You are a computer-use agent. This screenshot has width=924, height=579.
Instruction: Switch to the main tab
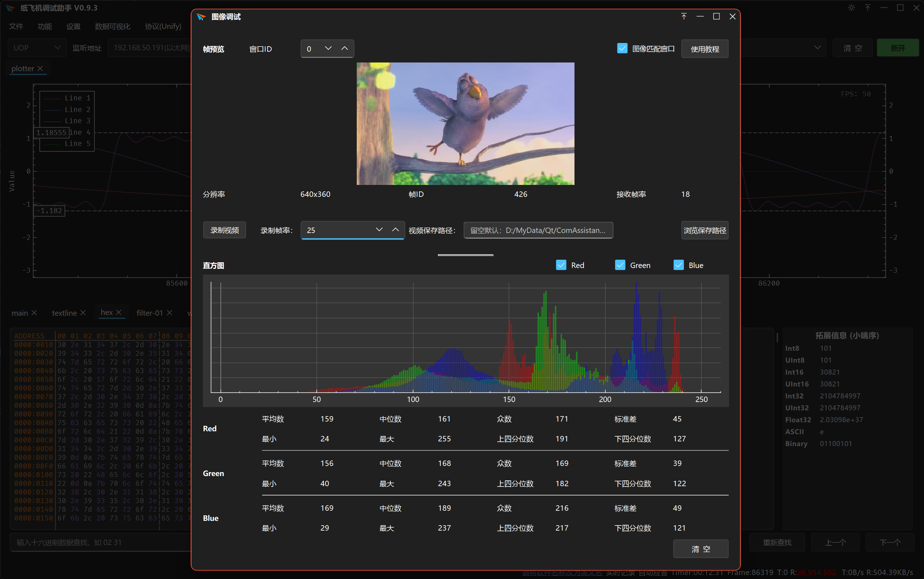[19, 313]
